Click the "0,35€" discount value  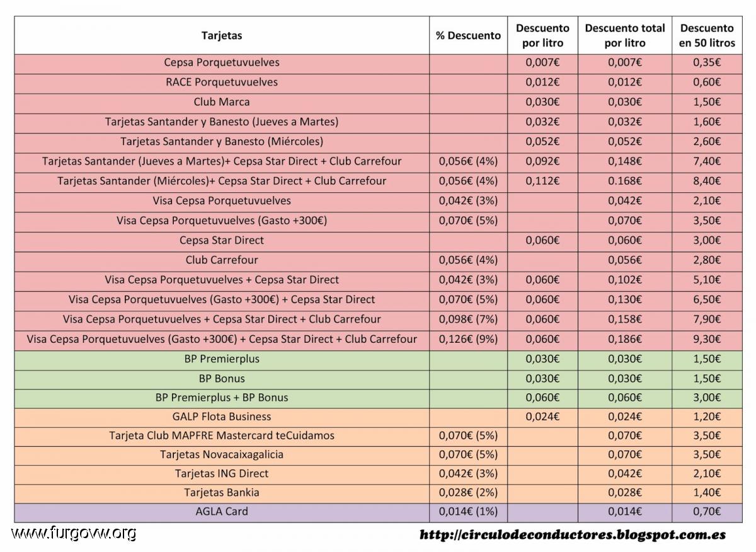[x=707, y=62]
